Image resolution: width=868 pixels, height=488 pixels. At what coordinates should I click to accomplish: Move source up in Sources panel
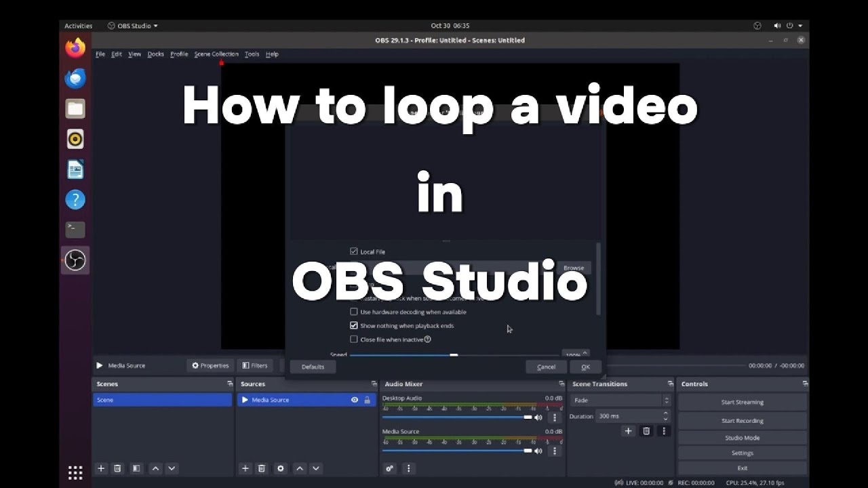pyautogui.click(x=299, y=468)
